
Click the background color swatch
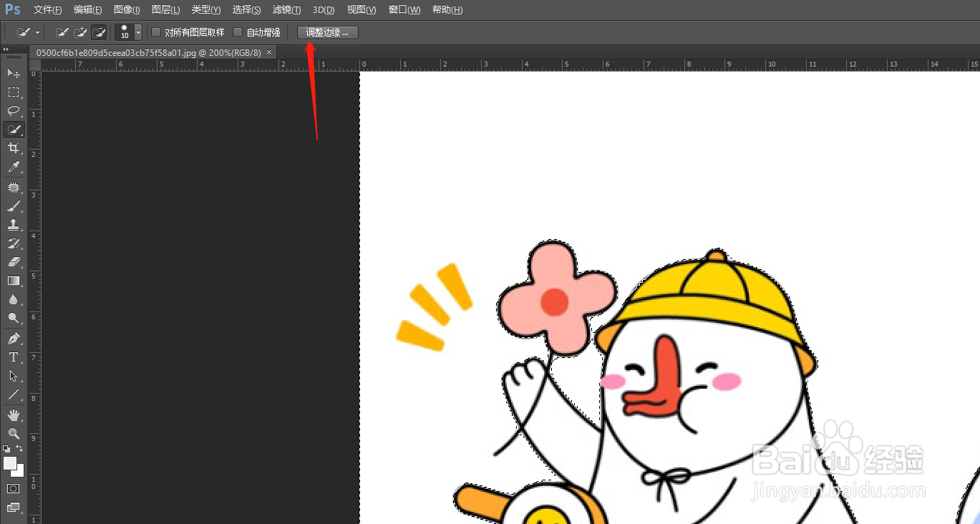click(x=19, y=472)
